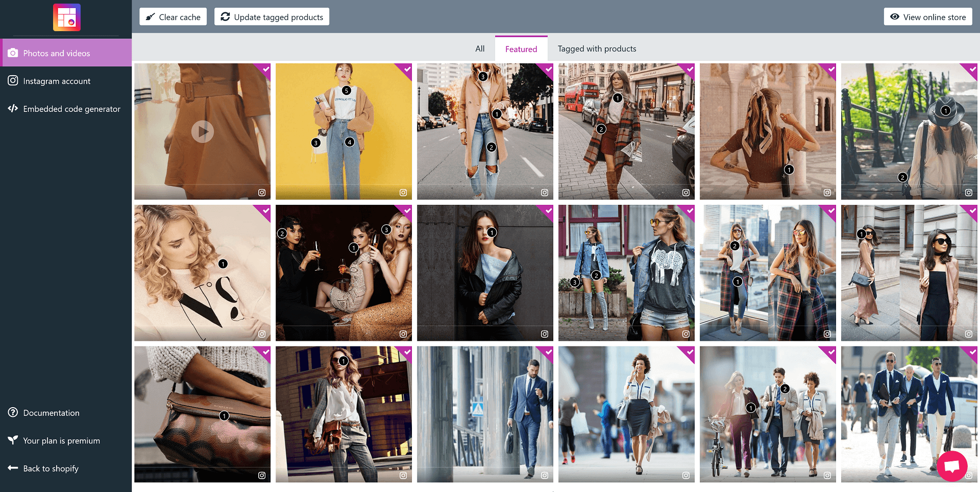The image size is (980, 492).
Task: Open Embedded code generator page
Action: (x=71, y=109)
